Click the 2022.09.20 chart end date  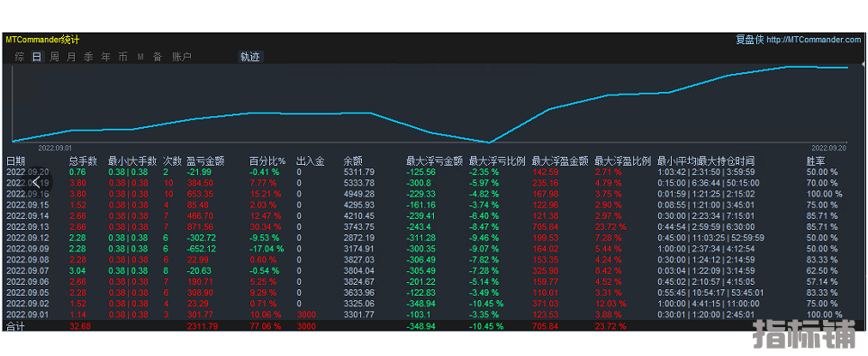pyautogui.click(x=828, y=148)
